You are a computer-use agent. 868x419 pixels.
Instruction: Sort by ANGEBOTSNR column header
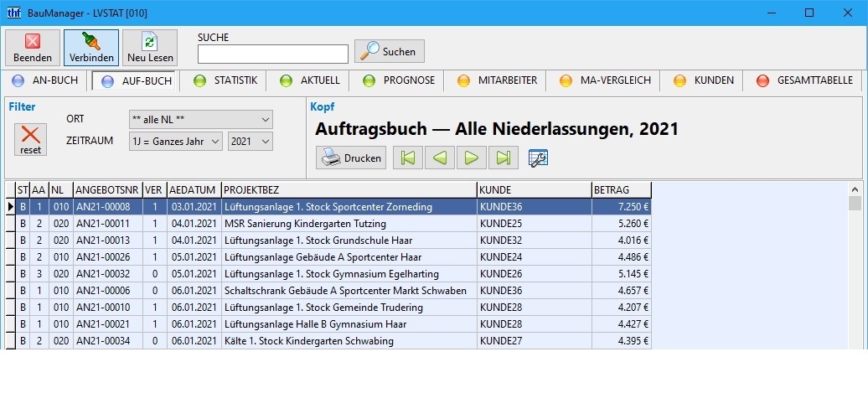[108, 190]
